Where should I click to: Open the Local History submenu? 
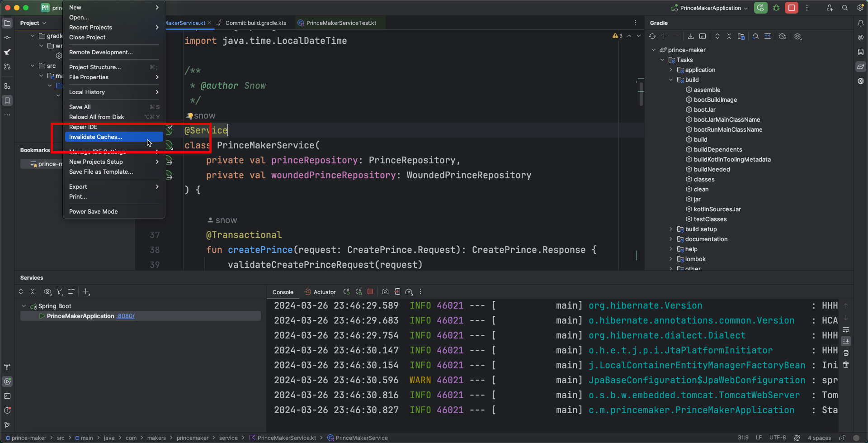click(x=113, y=92)
